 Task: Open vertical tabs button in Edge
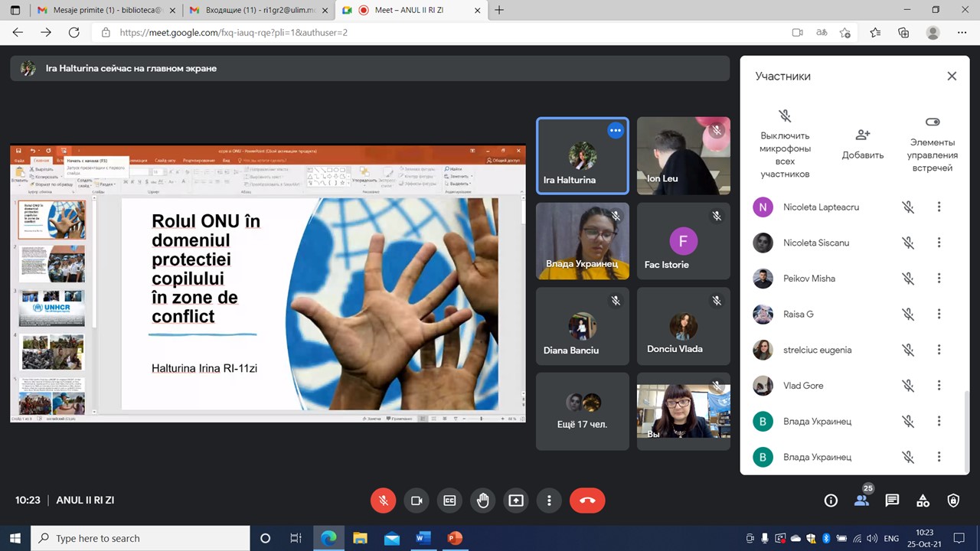click(x=15, y=10)
